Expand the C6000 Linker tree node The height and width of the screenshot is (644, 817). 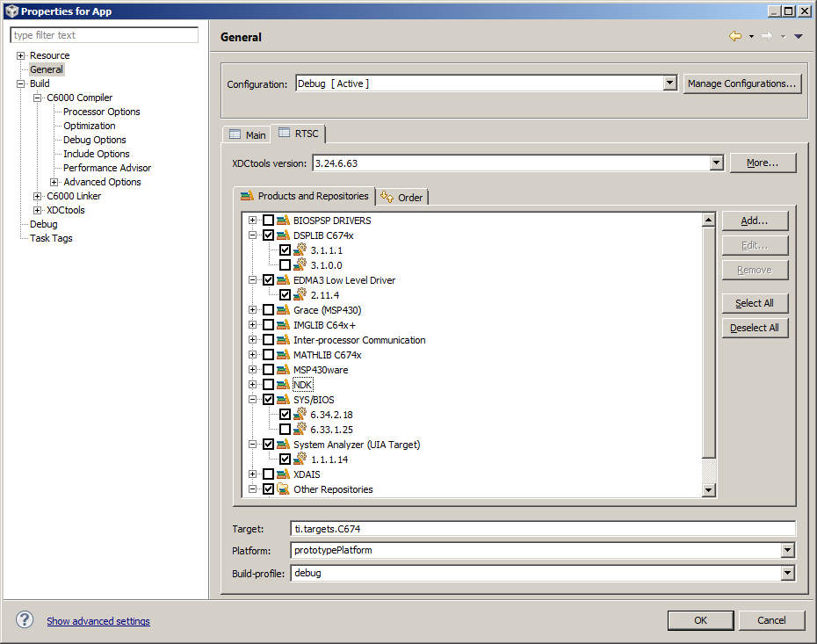37,196
